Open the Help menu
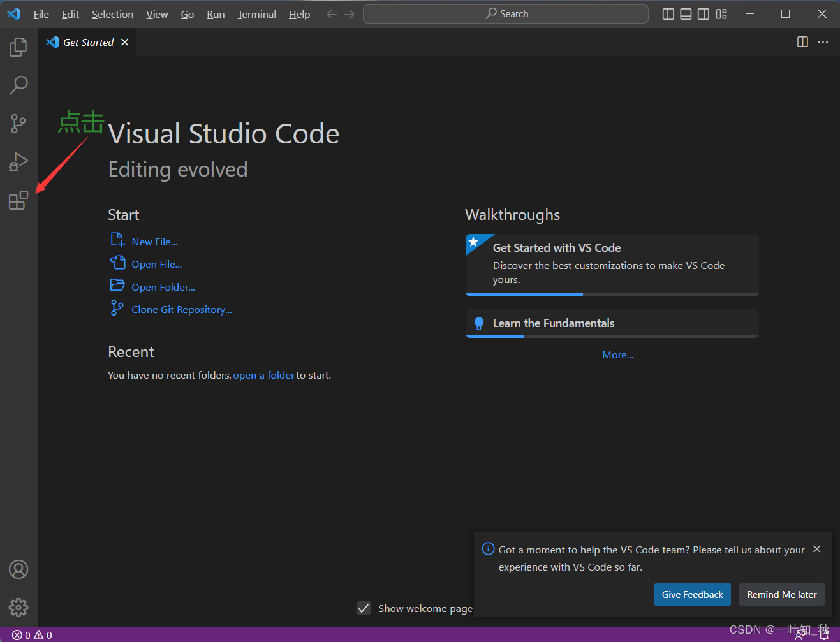 (x=299, y=14)
